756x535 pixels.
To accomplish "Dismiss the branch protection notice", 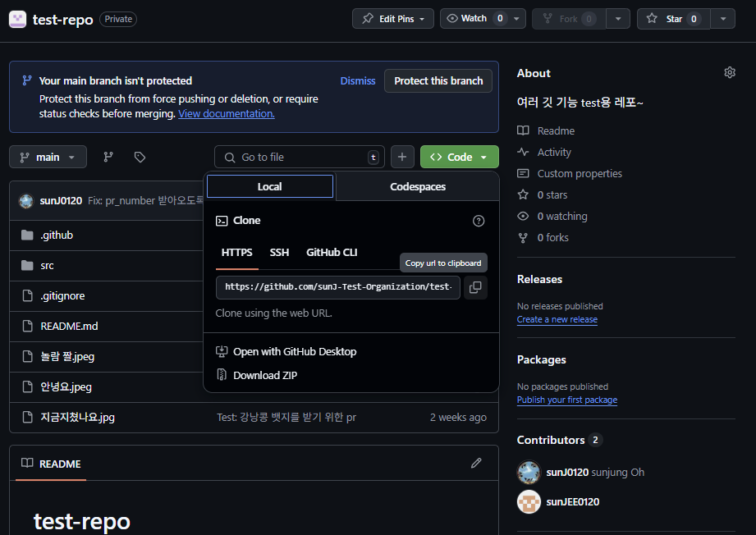I will pos(358,81).
